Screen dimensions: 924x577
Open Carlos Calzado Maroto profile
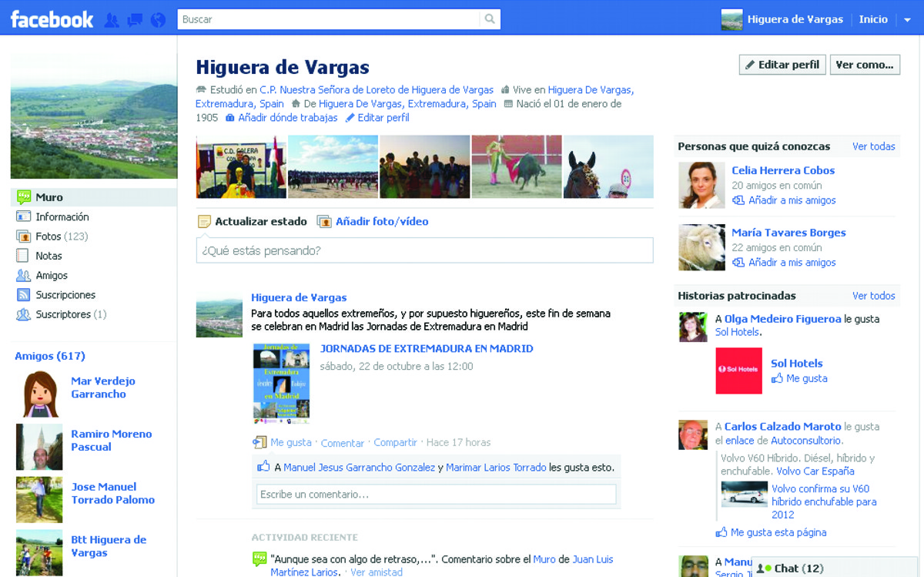(782, 427)
